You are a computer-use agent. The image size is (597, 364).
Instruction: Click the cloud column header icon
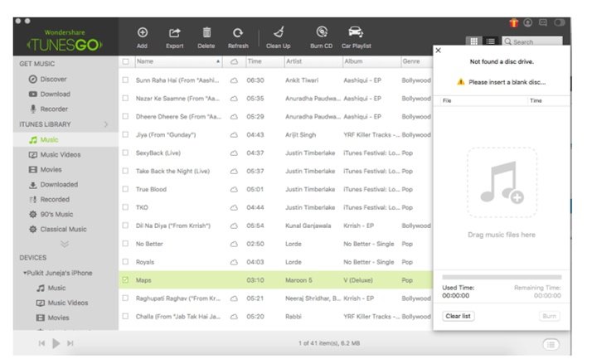234,61
